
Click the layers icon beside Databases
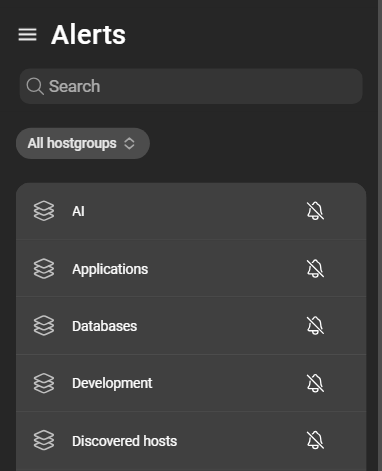pyautogui.click(x=44, y=326)
